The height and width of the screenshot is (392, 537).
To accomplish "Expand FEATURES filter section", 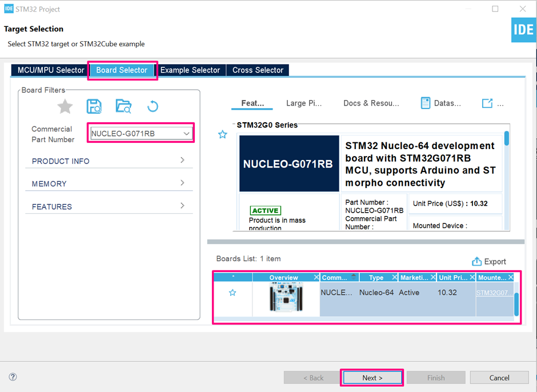I will click(109, 206).
